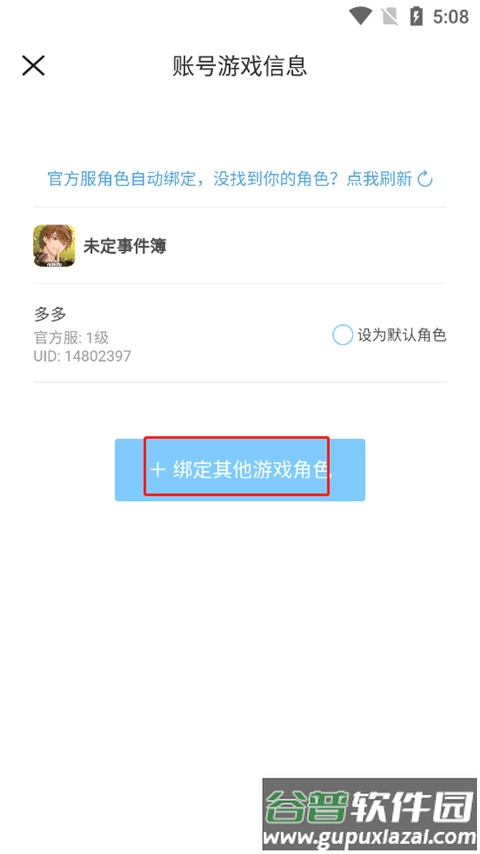Select 设为默认角色 radio button
The height and width of the screenshot is (854, 480).
(342, 335)
